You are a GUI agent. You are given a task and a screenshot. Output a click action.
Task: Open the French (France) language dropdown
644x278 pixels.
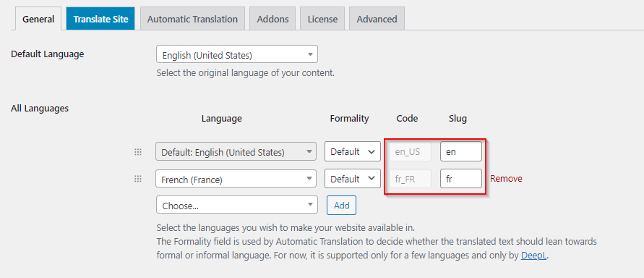[x=236, y=179]
